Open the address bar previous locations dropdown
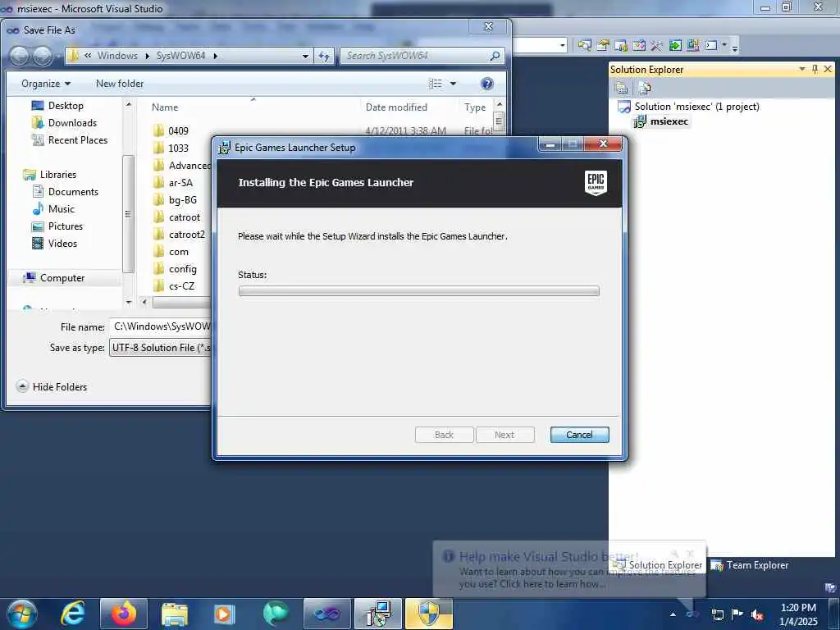 tap(305, 56)
